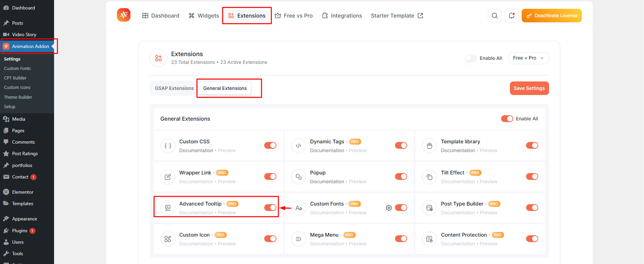Click the Animation Addon logo icon
The image size is (644, 264).
coord(124,15)
